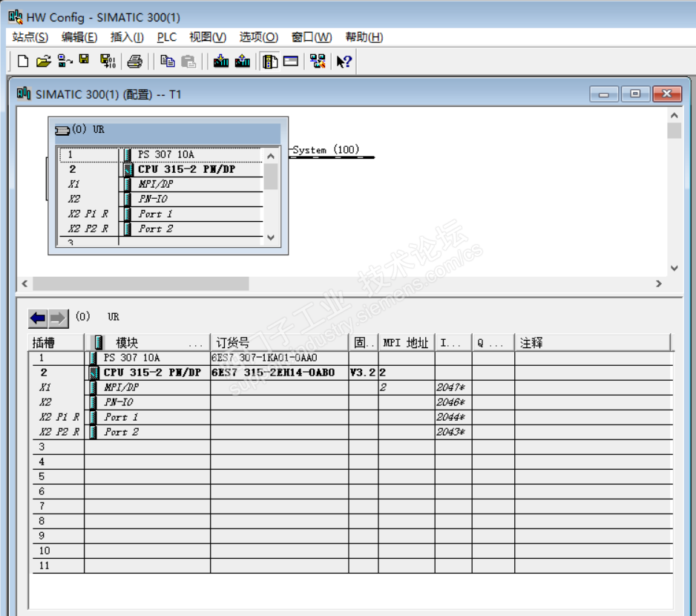
Task: Click the Save floppy disk icon
Action: tap(84, 59)
